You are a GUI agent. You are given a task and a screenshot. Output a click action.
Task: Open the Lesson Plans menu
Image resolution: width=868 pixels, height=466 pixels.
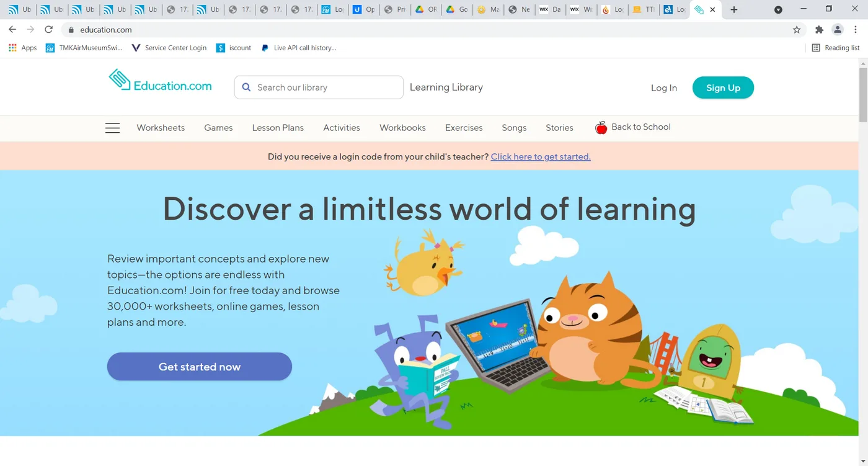[x=278, y=128]
